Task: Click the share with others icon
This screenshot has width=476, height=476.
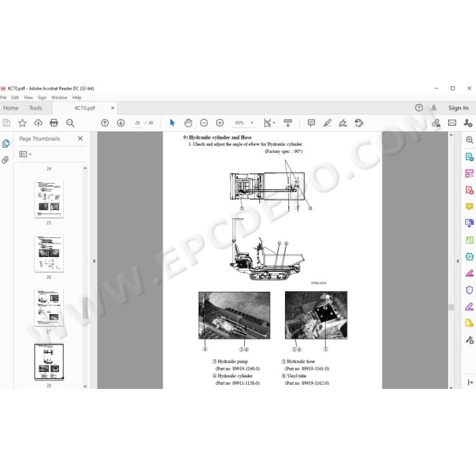Action: tap(468, 123)
